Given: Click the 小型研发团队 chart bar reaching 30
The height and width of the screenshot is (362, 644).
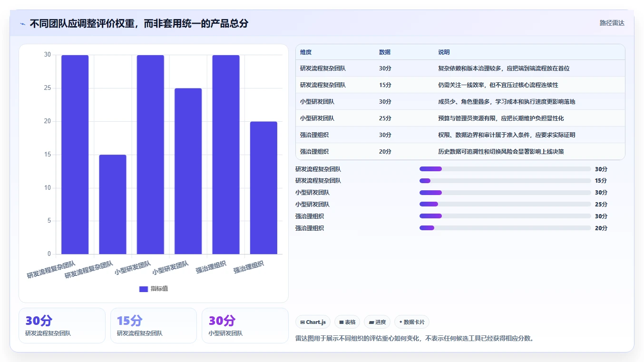Looking at the screenshot, I should pos(150,155).
